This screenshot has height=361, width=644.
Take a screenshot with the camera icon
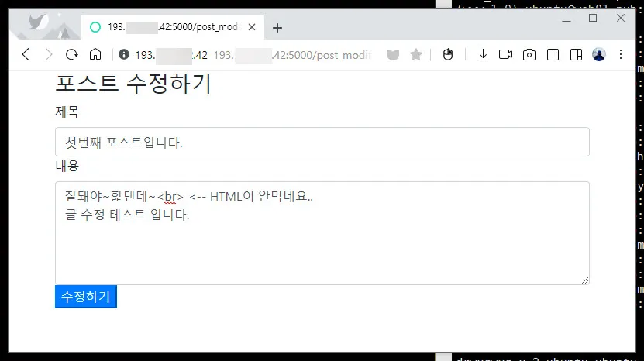(529, 54)
